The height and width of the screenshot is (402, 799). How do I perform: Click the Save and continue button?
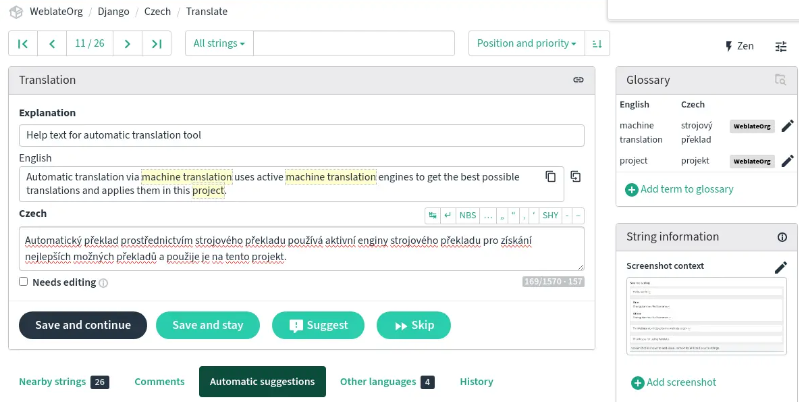[x=83, y=325]
